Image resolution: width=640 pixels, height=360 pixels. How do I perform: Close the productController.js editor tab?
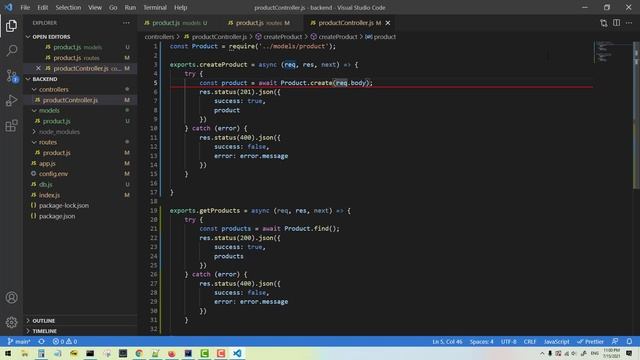[x=388, y=23]
